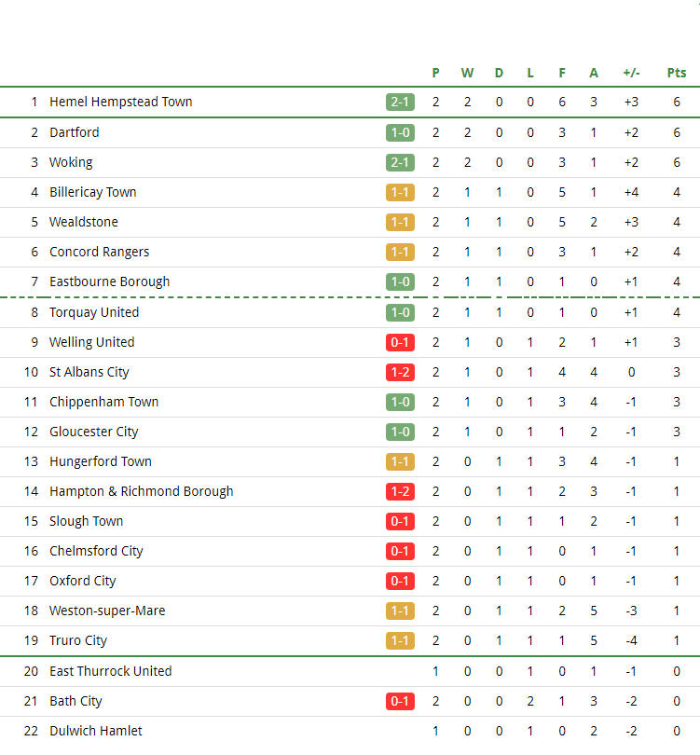Click the +/- goal difference column header

point(631,73)
